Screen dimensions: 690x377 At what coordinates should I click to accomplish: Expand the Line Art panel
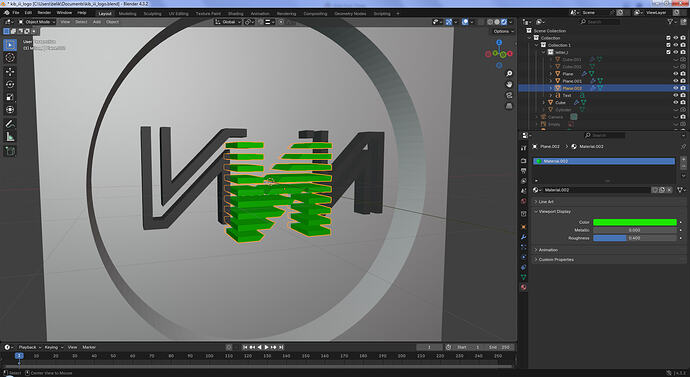tap(546, 201)
